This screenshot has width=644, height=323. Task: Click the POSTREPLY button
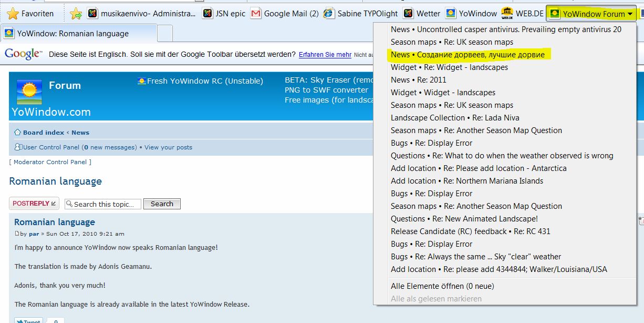pyautogui.click(x=34, y=204)
